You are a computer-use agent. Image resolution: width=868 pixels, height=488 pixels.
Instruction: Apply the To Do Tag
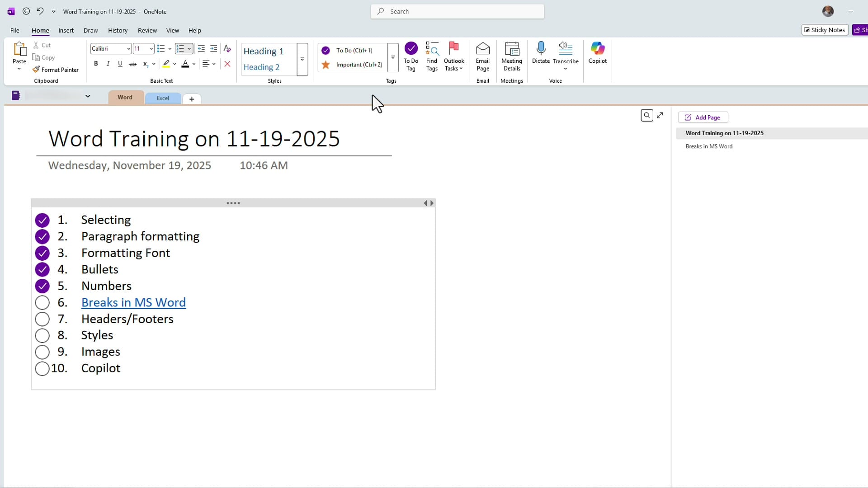(x=411, y=56)
